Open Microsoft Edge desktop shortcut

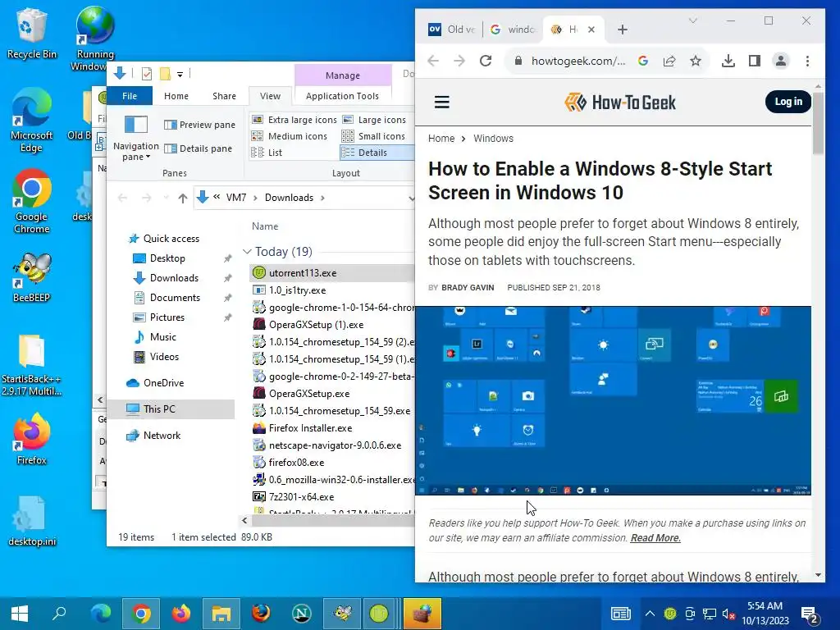tap(31, 121)
